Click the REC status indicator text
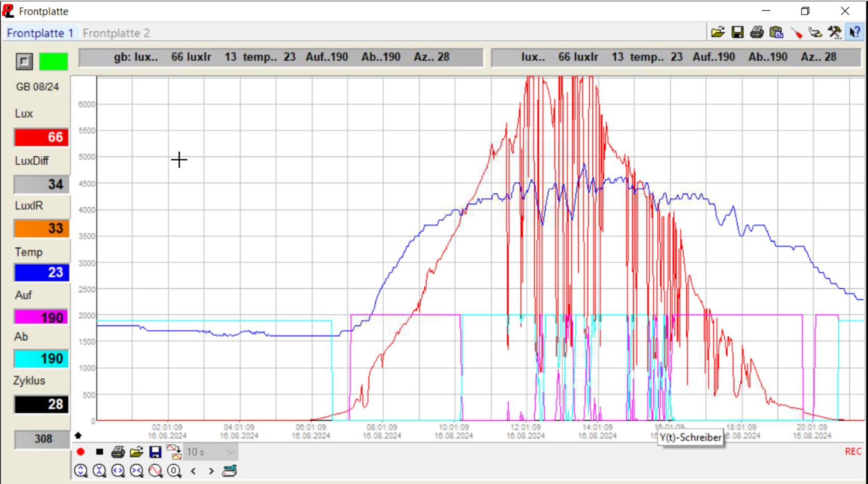The width and height of the screenshot is (868, 484). pos(853,452)
